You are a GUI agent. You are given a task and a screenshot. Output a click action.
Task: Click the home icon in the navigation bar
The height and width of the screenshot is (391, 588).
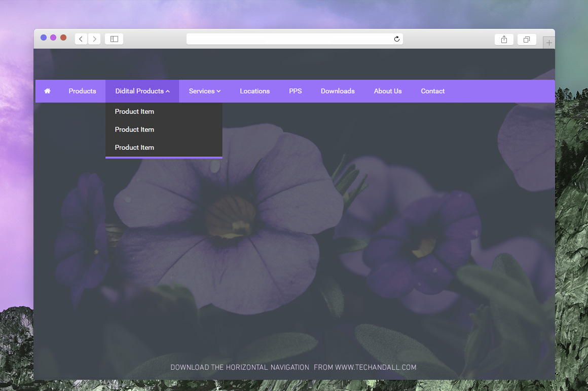(x=47, y=91)
